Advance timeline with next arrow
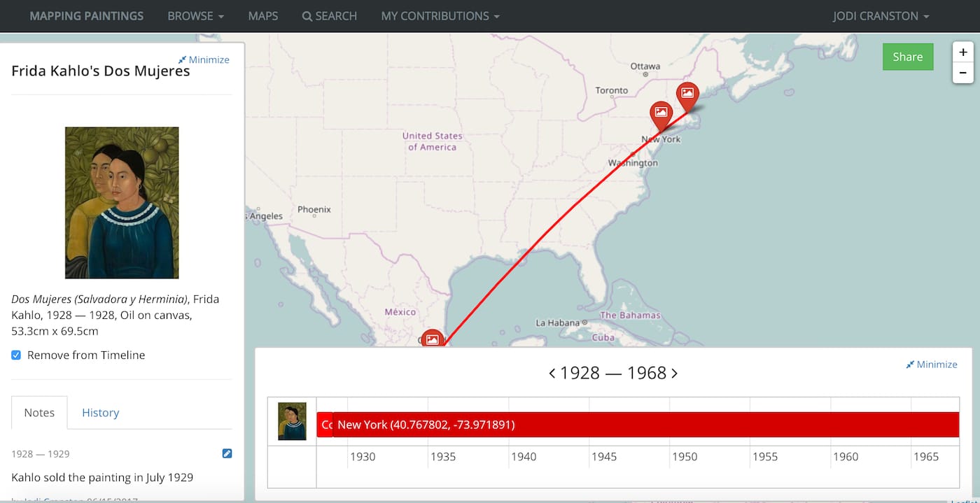This screenshot has height=503, width=980. pos(674,373)
